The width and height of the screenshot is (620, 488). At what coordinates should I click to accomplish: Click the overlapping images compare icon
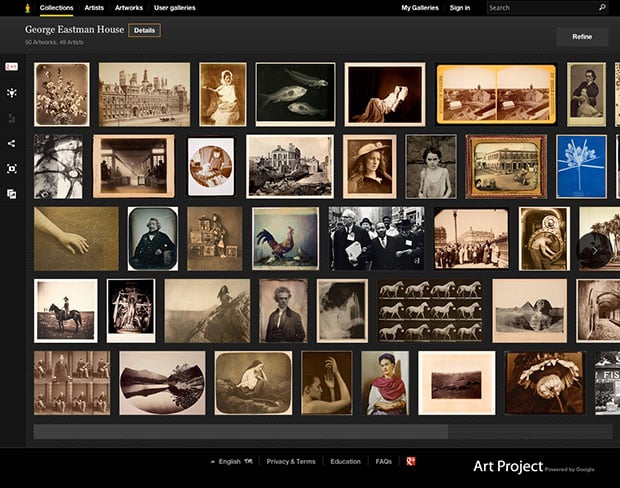click(11, 194)
